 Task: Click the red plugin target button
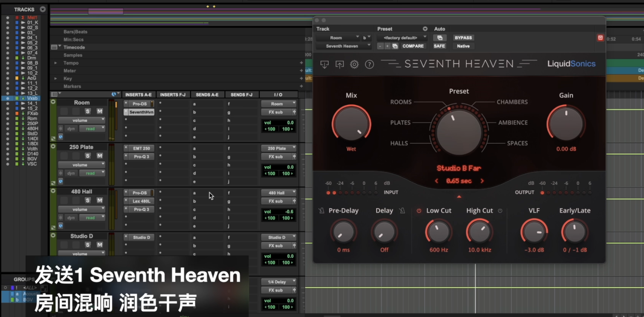(x=600, y=38)
